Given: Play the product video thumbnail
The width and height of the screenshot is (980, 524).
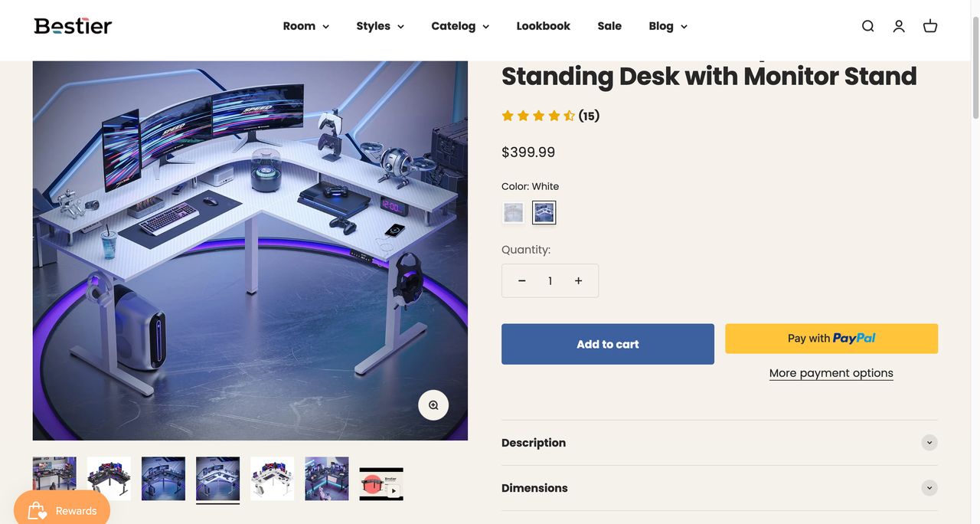Looking at the screenshot, I should (381, 483).
